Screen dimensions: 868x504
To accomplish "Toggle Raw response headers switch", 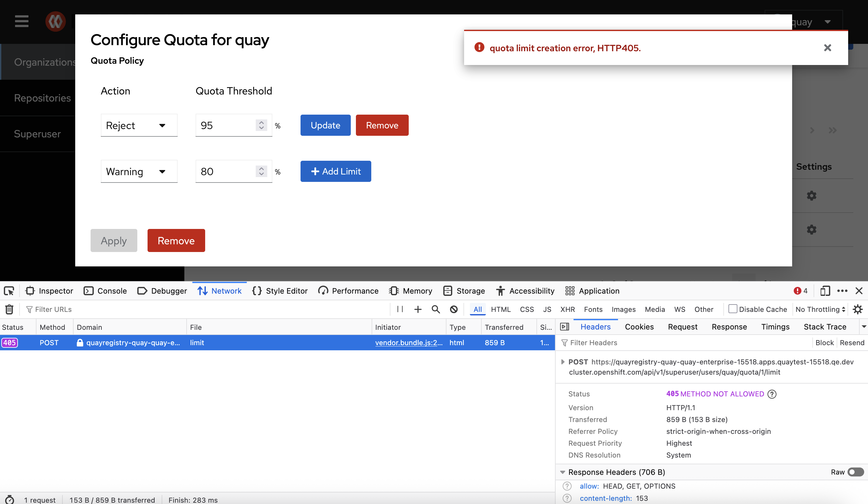I will [x=856, y=472].
